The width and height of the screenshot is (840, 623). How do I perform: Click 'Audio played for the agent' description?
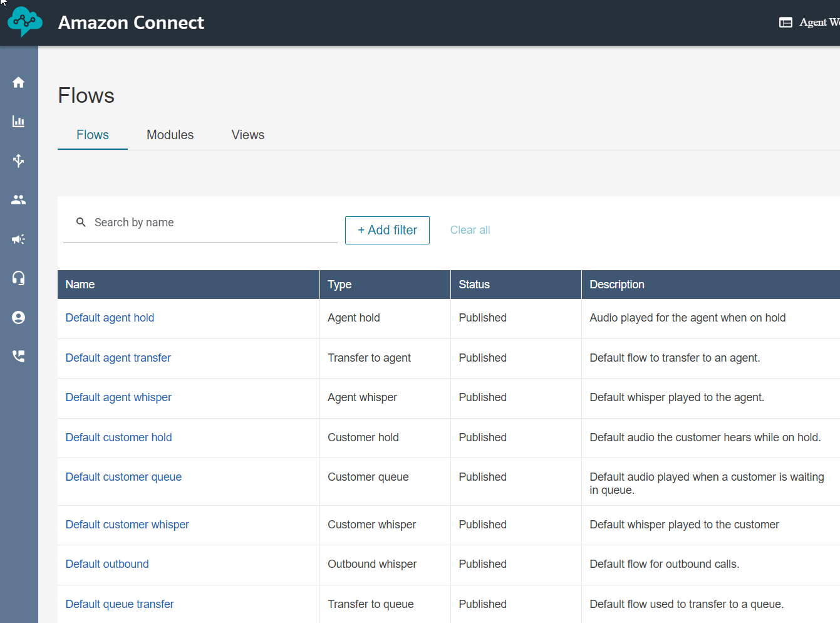(687, 318)
